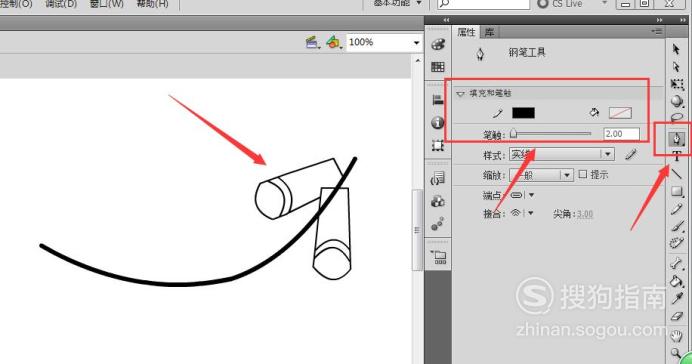This screenshot has width=692, height=364.
Task: Click the Edit Symbols icon
Action: pyautogui.click(x=334, y=43)
